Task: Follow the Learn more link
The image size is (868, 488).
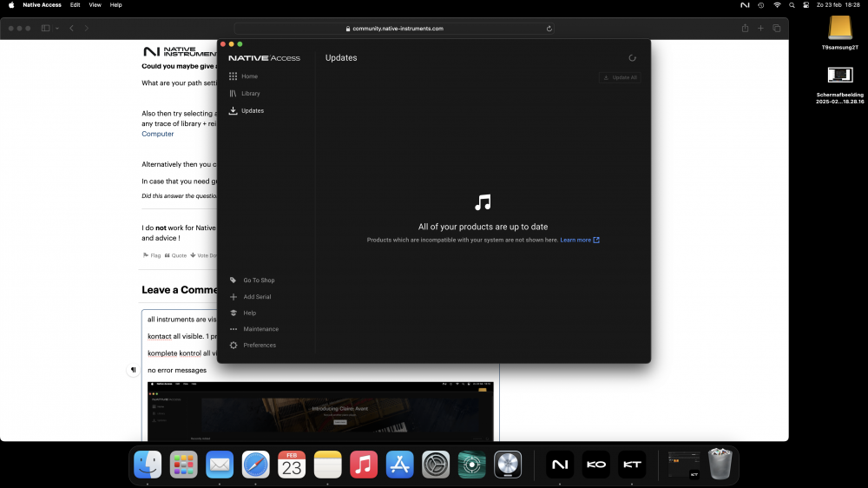Action: tap(580, 240)
